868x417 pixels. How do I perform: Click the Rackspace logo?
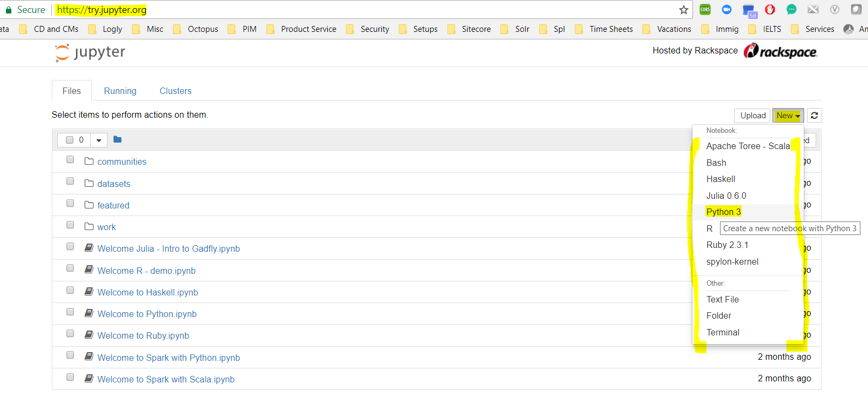(x=780, y=51)
